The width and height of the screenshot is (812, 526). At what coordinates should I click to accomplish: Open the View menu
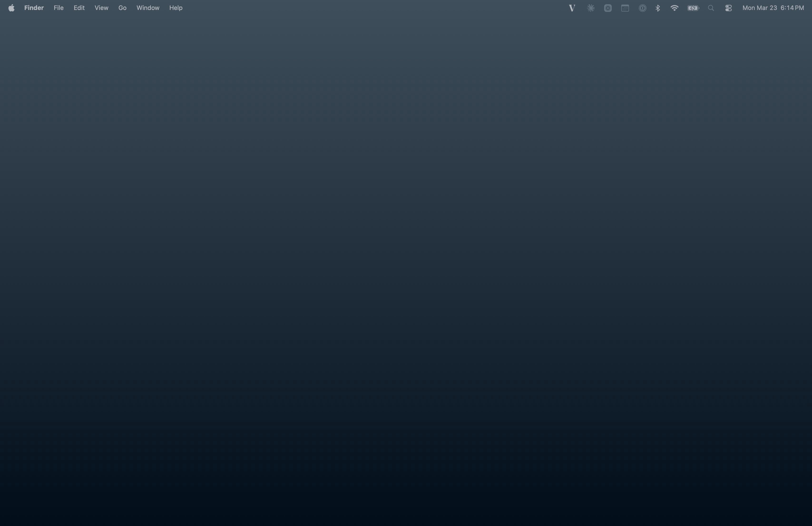101,8
